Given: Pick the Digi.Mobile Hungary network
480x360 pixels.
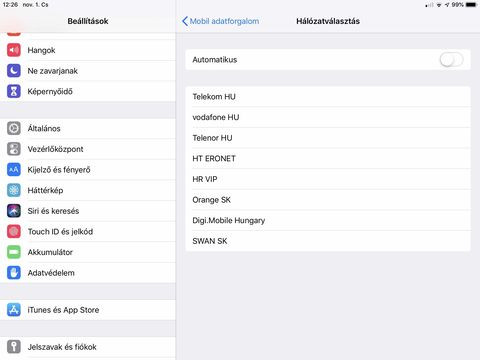Looking at the screenshot, I should tap(328, 220).
